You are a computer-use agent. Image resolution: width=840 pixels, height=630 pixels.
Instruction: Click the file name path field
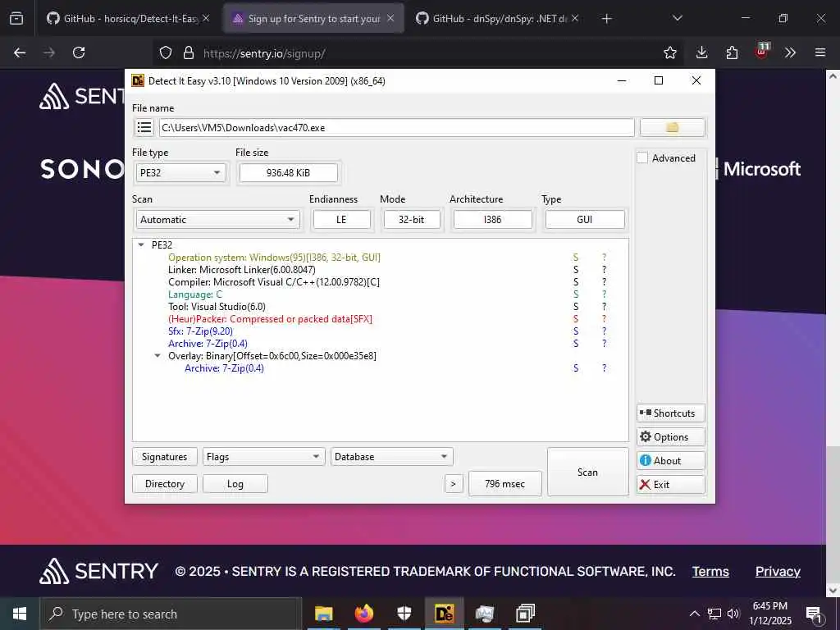[x=396, y=127]
